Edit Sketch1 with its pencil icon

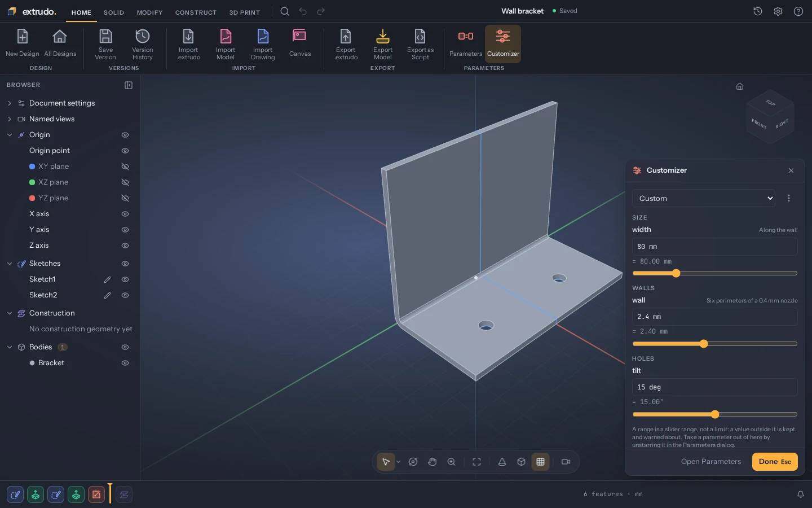pyautogui.click(x=107, y=279)
